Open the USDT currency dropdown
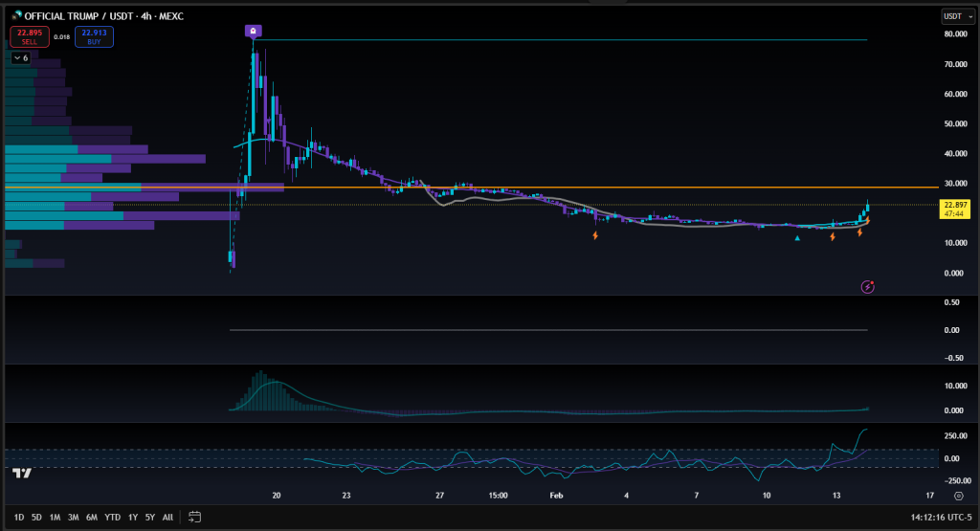Screen dimensions: 980x531 pos(957,16)
